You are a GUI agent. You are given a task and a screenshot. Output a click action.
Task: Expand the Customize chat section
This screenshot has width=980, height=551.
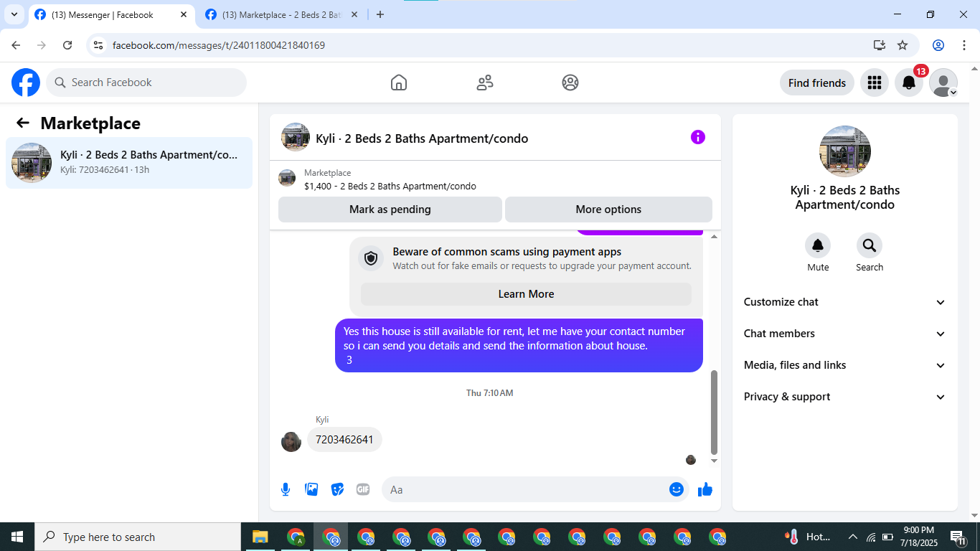(x=845, y=302)
